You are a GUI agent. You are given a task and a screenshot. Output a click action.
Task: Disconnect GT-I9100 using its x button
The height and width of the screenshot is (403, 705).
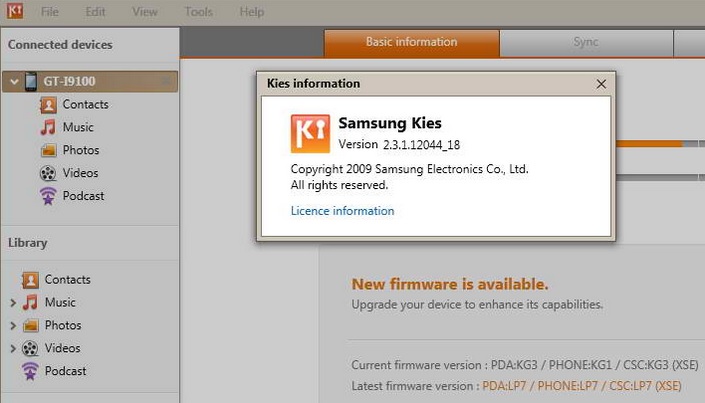pos(165,81)
